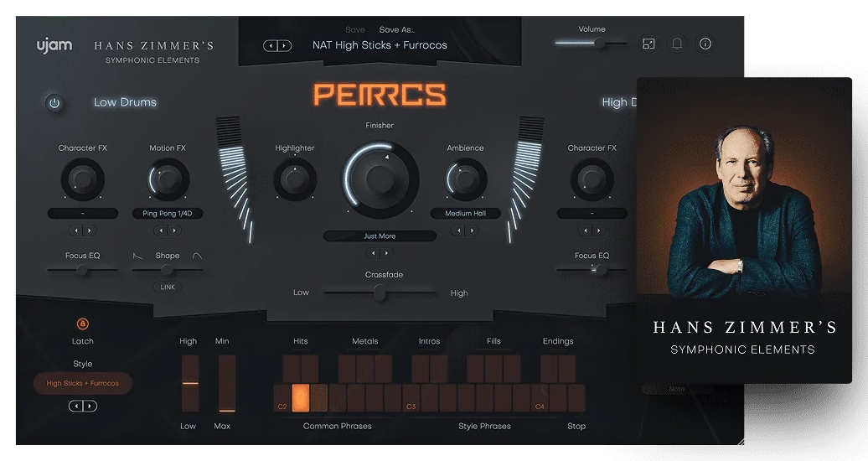Toggle the LINK button under Shape
The width and height of the screenshot is (868, 461).
168,287
